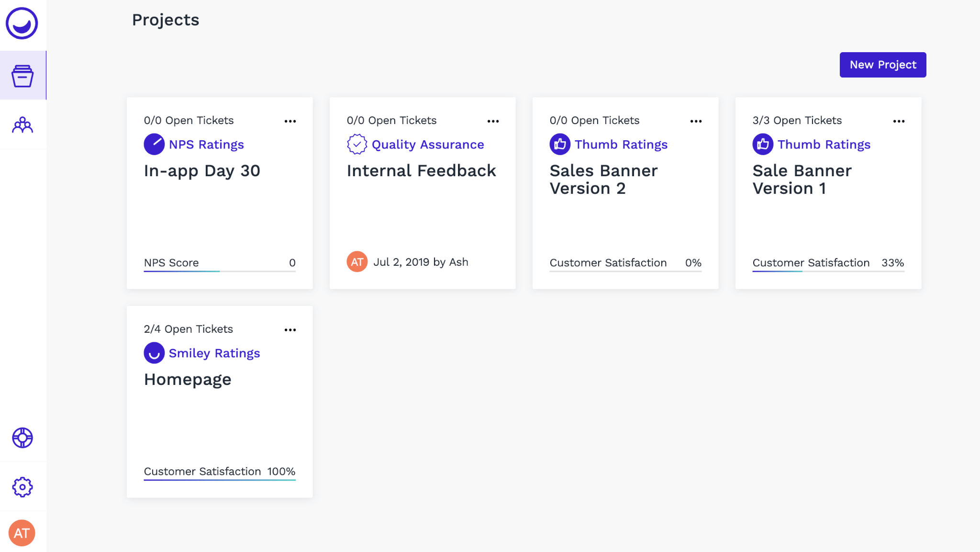This screenshot has width=980, height=552.
Task: Click the Quality Assurance icon on Internal Feedback
Action: pos(356,144)
